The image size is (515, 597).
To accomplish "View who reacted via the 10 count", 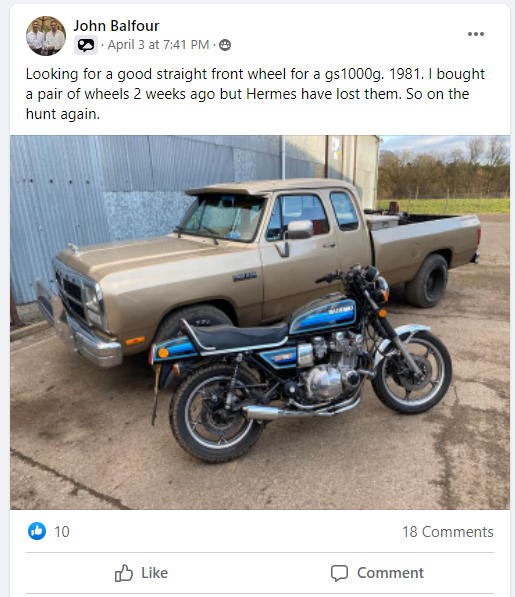I will pos(62,532).
